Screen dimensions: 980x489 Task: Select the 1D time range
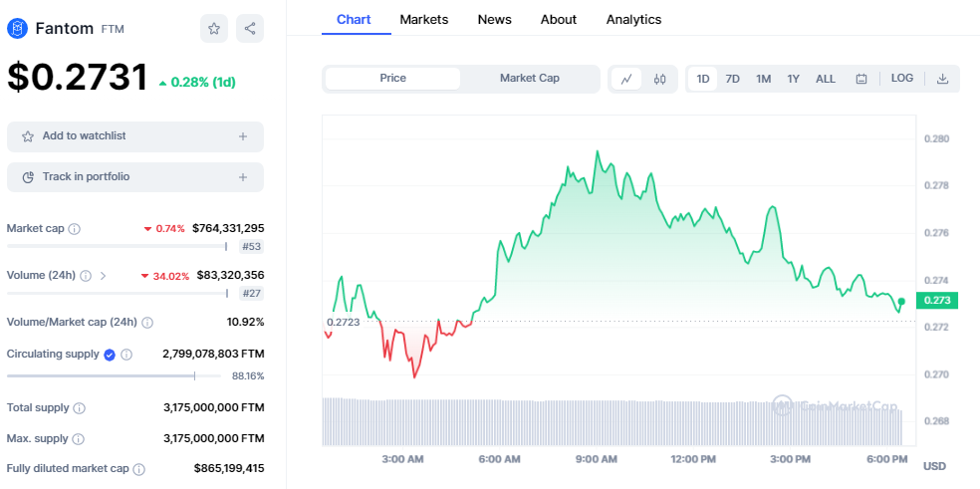coord(703,79)
